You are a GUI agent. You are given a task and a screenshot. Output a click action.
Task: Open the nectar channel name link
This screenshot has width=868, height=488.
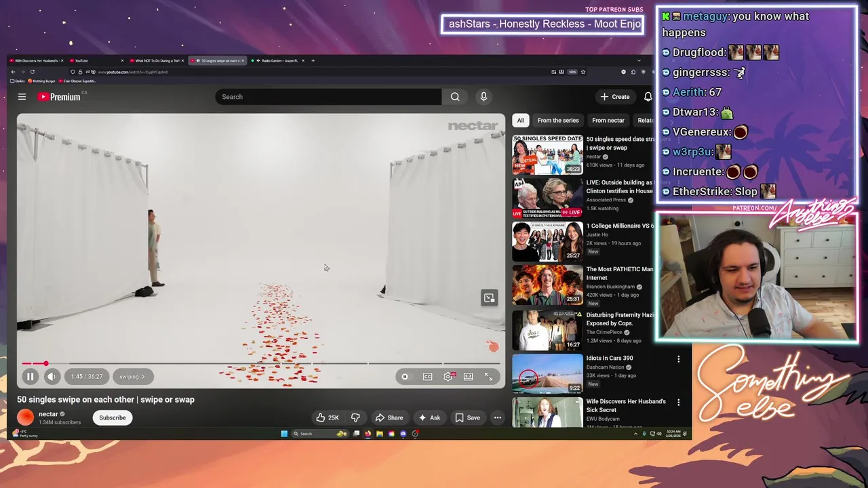point(48,414)
